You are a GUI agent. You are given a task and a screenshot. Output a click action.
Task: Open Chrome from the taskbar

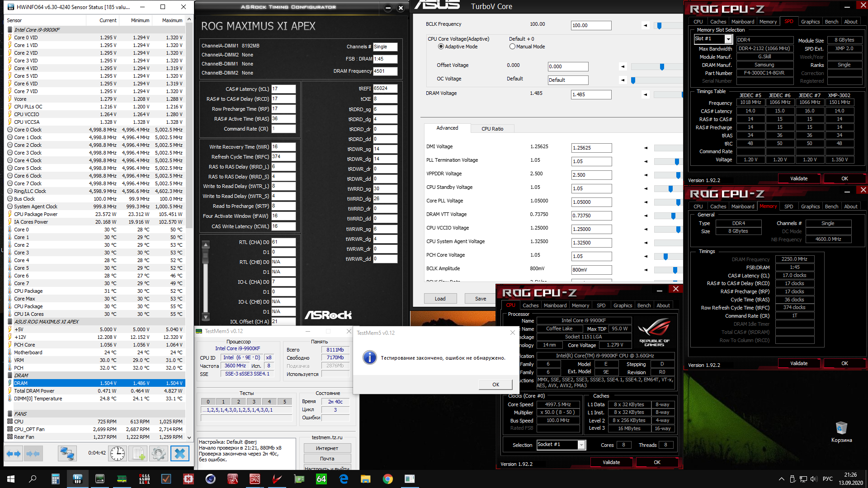(387, 479)
